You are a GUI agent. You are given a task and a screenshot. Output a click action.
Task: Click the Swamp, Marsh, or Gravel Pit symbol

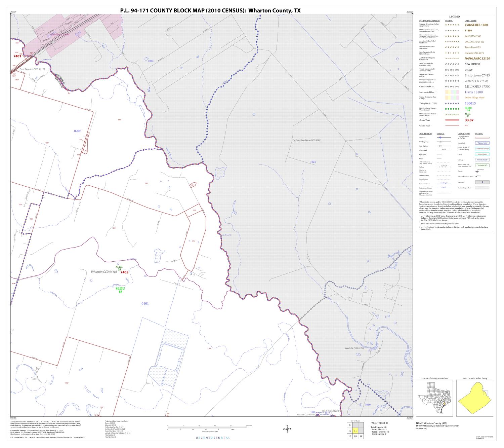482,148
